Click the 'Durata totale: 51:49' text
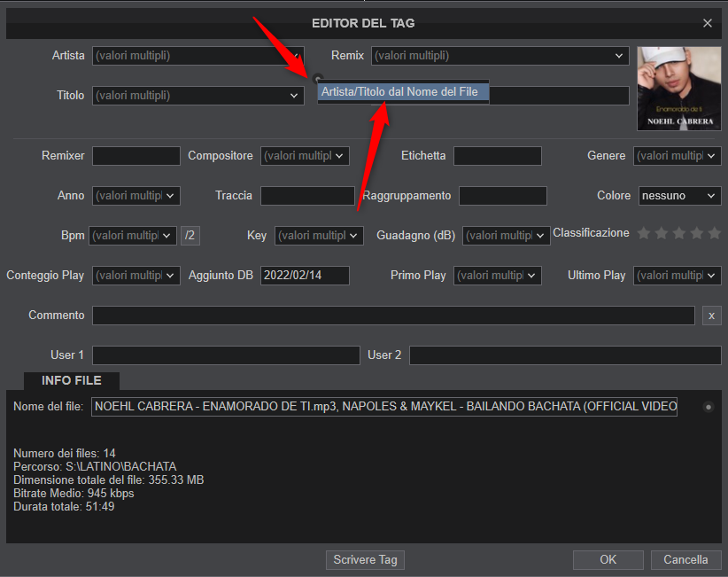This screenshot has height=577, width=728. point(64,507)
